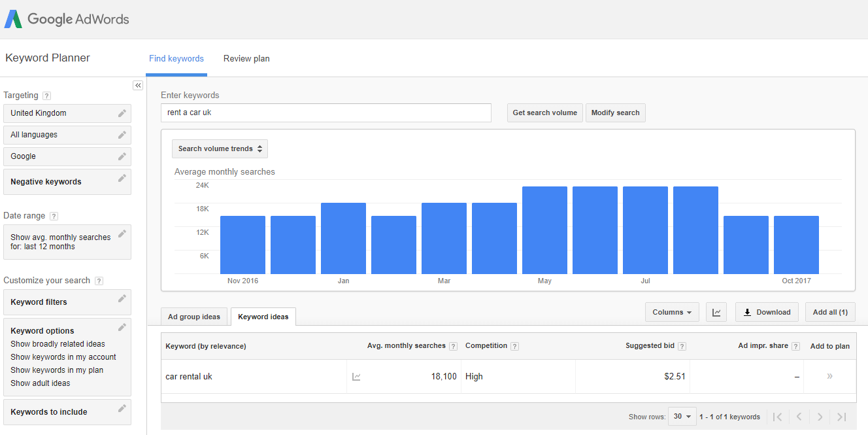868x435 pixels.
Task: Click the Nov 2016 bar in chart
Action: point(242,245)
